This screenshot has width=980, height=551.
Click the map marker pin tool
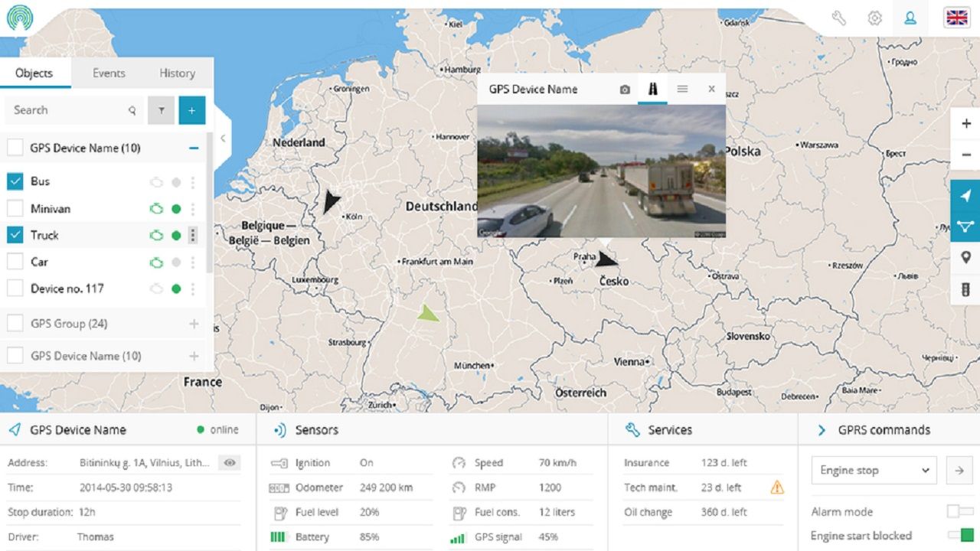pos(965,258)
